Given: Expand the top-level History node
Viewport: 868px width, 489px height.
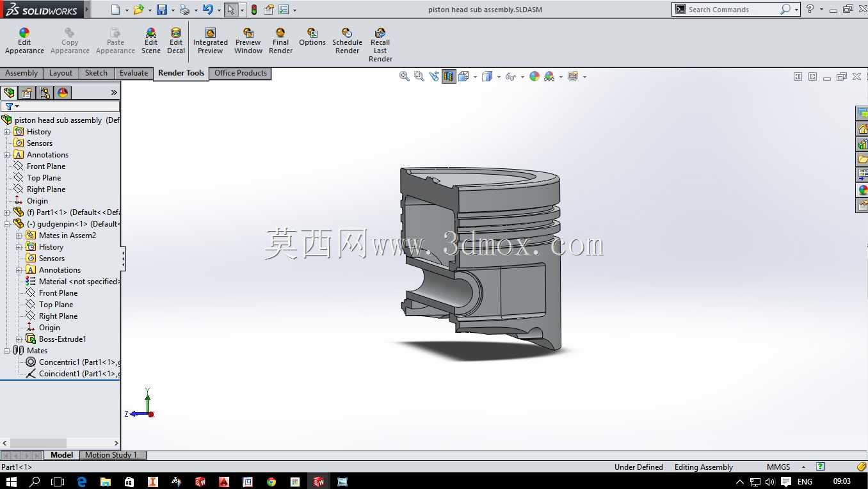Looking at the screenshot, I should (7, 132).
